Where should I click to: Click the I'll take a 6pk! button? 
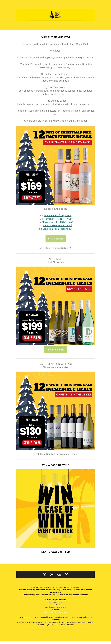[x=55, y=350]
